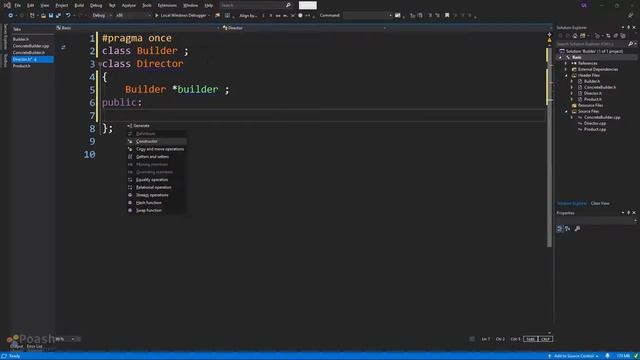Open the Tools menu
Screen dimensions: 640x360
pos(147,5)
